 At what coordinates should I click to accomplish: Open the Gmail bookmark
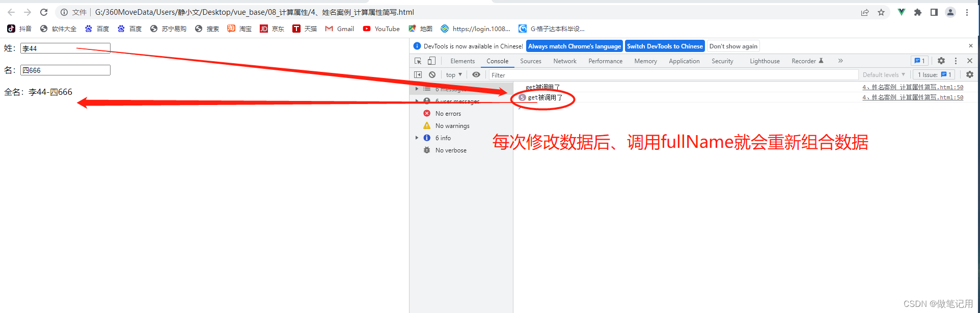[340, 29]
